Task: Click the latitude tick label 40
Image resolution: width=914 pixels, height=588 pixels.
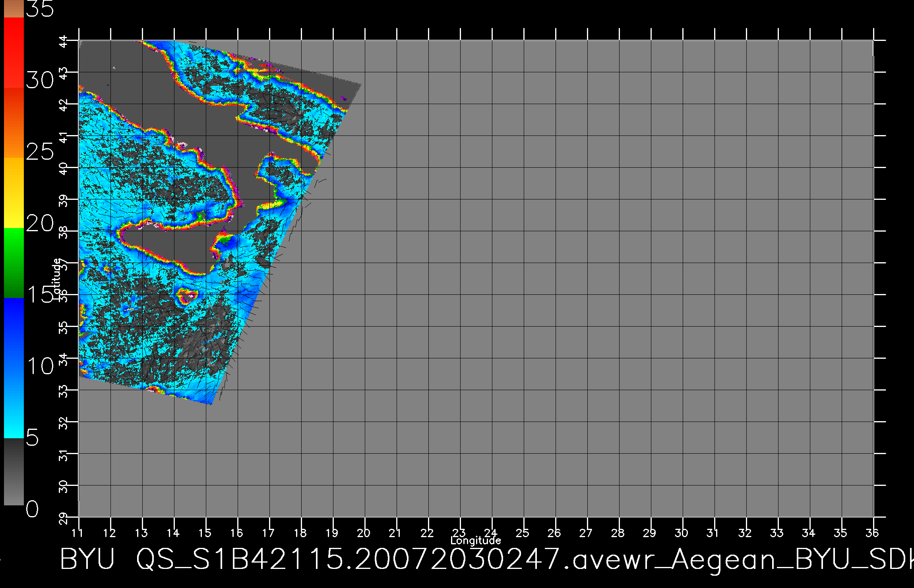Action: [x=64, y=168]
